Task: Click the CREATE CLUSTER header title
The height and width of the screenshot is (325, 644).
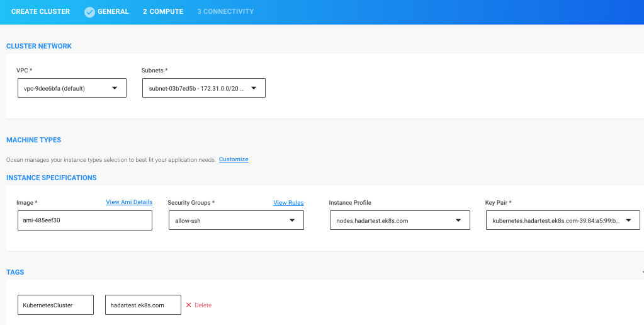Action: click(x=40, y=12)
